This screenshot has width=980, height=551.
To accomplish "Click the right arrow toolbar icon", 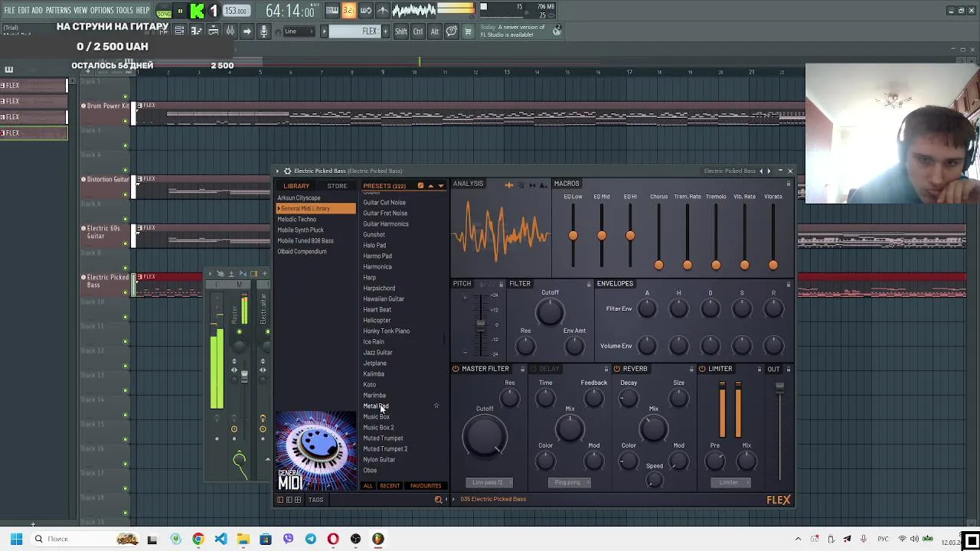I will [247, 31].
